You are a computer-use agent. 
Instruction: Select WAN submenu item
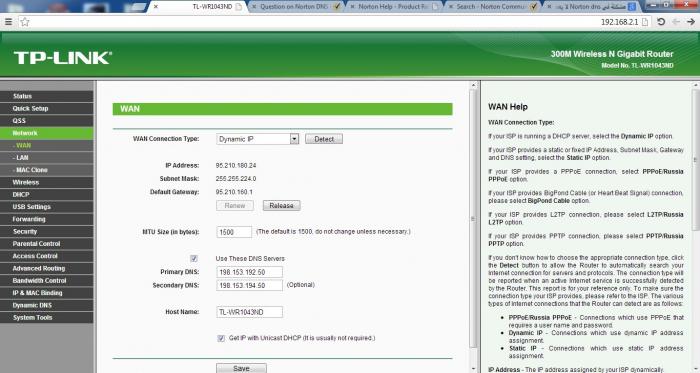coord(47,145)
